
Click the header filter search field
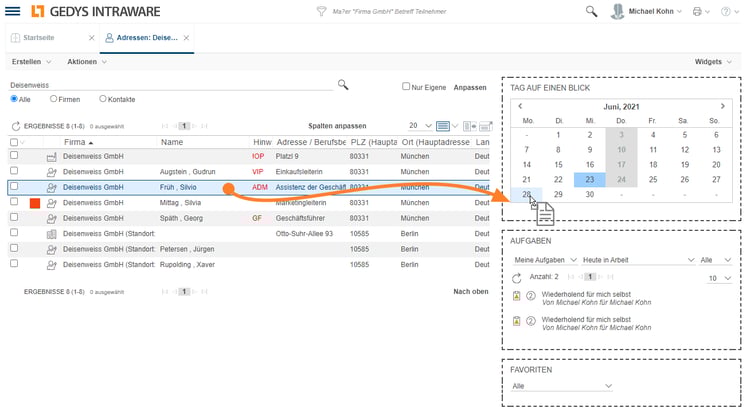tap(389, 11)
